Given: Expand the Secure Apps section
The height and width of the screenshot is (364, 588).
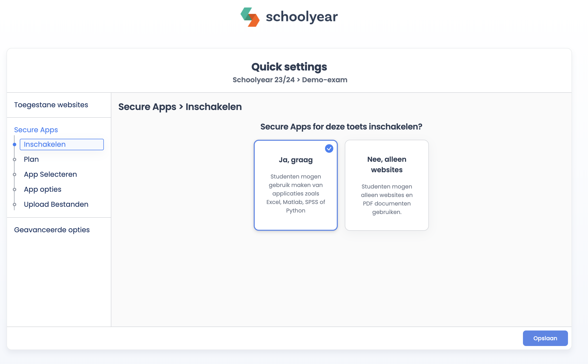Looking at the screenshot, I should [x=36, y=130].
